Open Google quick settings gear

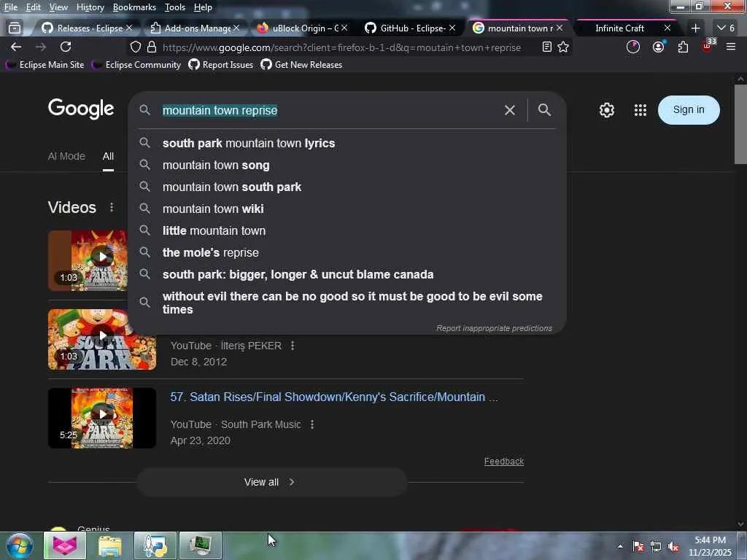(x=606, y=110)
